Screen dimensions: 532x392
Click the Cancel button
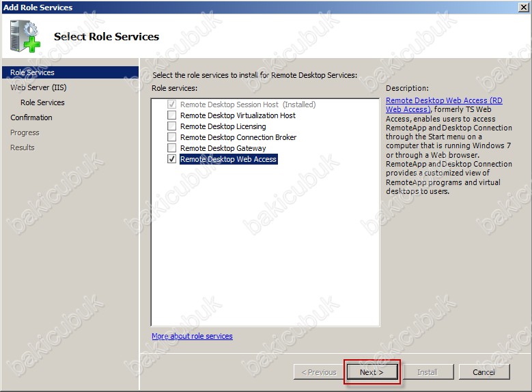tap(484, 372)
